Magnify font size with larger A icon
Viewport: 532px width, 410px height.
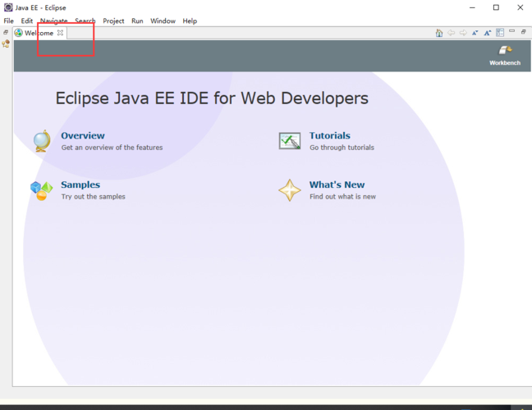point(488,33)
